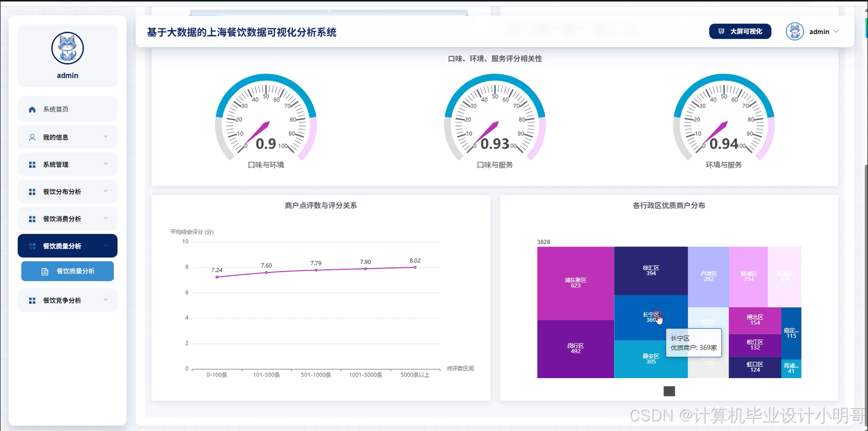Expand the 系统管理 menu chevron

pos(106,164)
